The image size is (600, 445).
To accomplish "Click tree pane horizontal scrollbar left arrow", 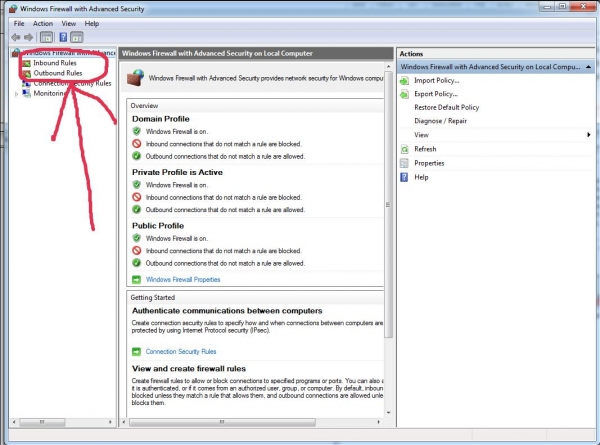I will pyautogui.click(x=14, y=422).
